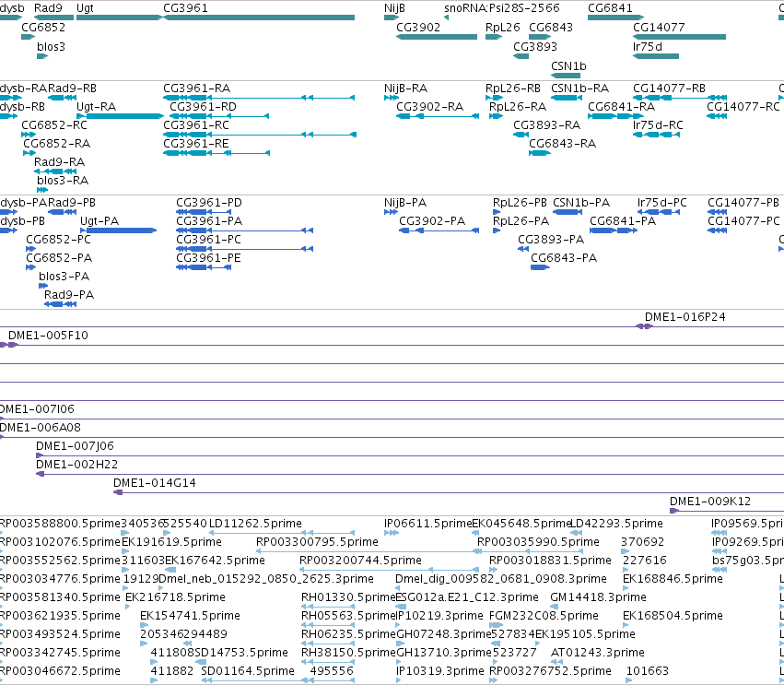This screenshot has height=685, width=784.
Task: Click the CSN1b-PA protein label
Action: [x=581, y=203]
